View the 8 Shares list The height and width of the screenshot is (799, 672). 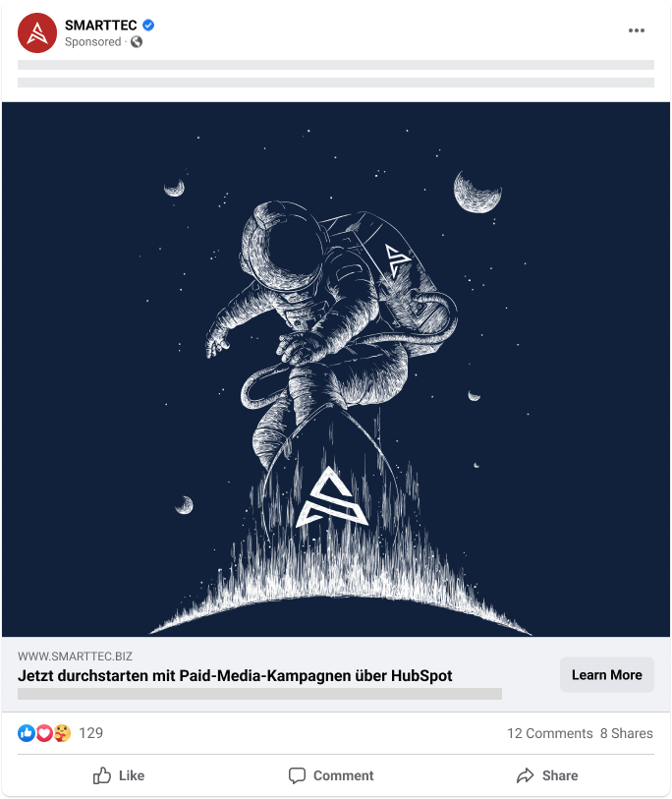click(x=626, y=733)
